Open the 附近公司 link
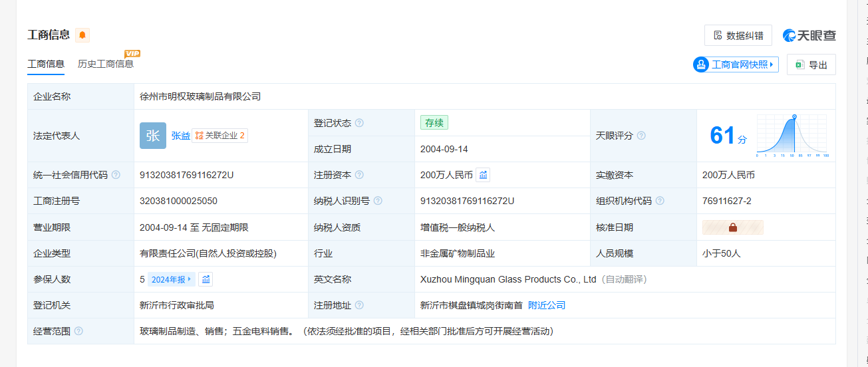Image resolution: width=868 pixels, height=367 pixels. coord(547,305)
